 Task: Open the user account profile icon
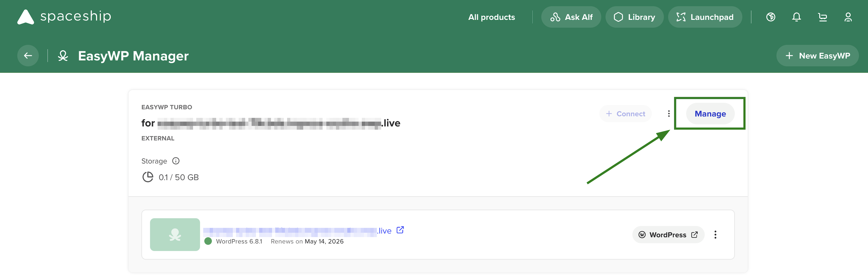coord(848,17)
